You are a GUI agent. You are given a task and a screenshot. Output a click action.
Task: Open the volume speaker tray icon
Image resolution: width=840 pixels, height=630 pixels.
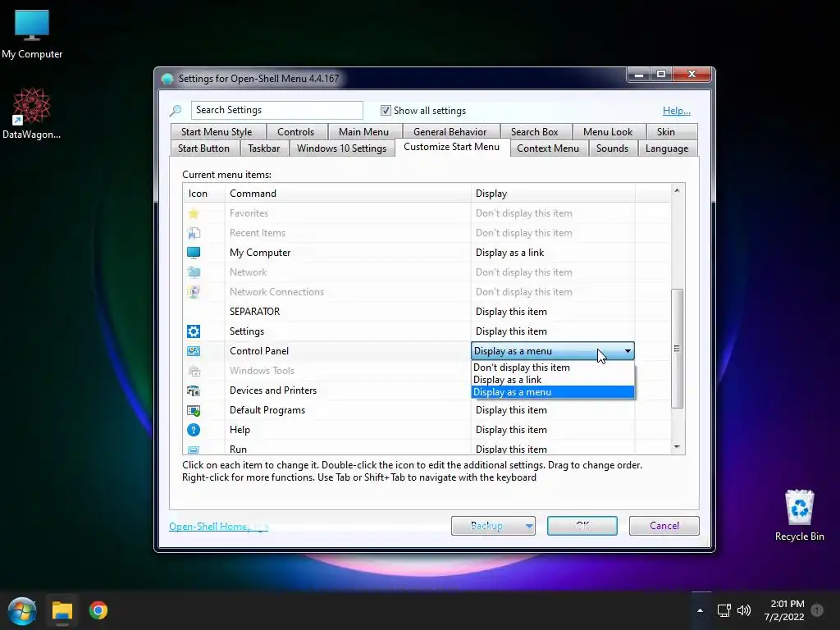point(743,610)
